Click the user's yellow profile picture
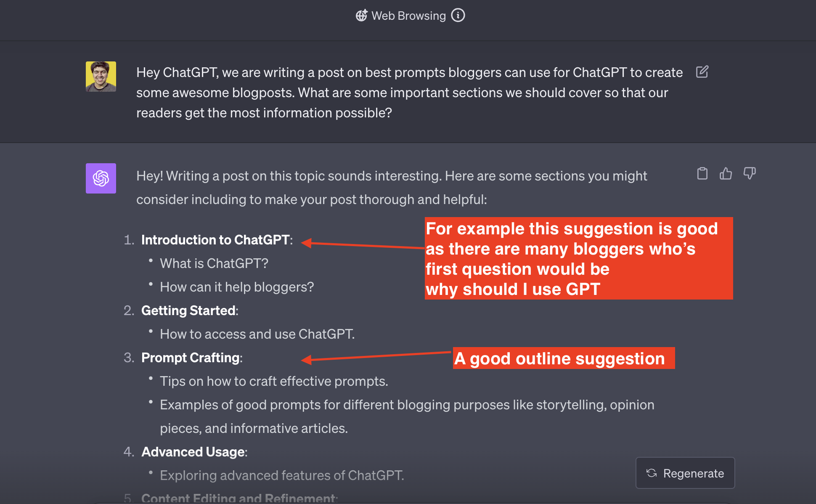The height and width of the screenshot is (504, 816). pyautogui.click(x=101, y=77)
